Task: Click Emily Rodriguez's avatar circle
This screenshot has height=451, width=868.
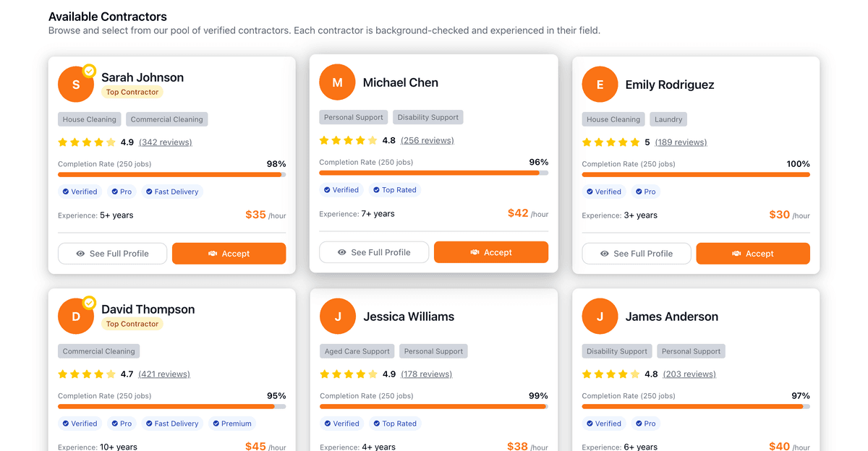Action: coord(600,85)
